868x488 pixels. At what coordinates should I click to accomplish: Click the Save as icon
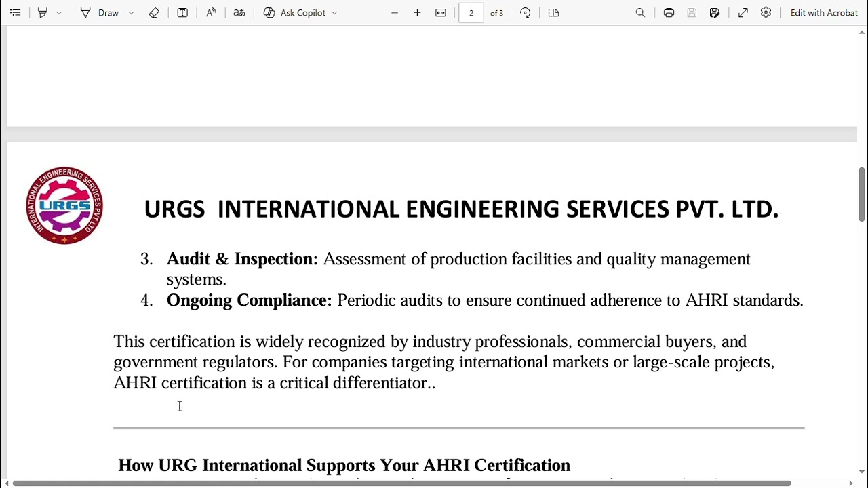(x=715, y=13)
